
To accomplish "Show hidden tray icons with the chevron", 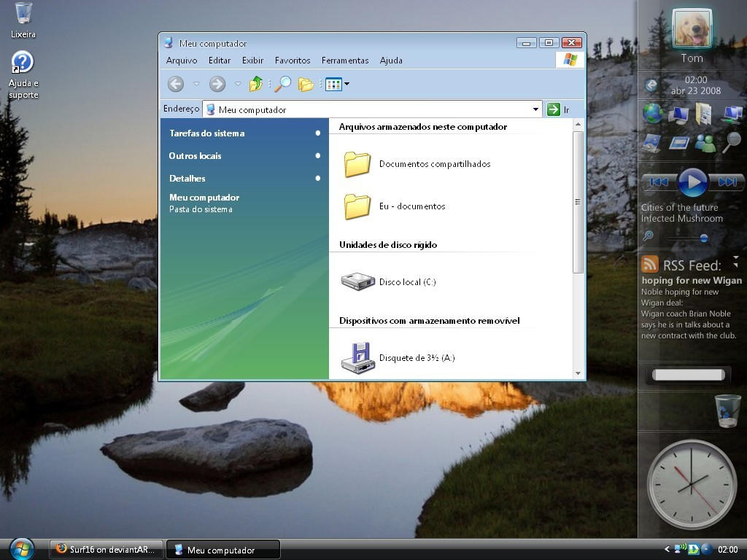I will 667,549.
